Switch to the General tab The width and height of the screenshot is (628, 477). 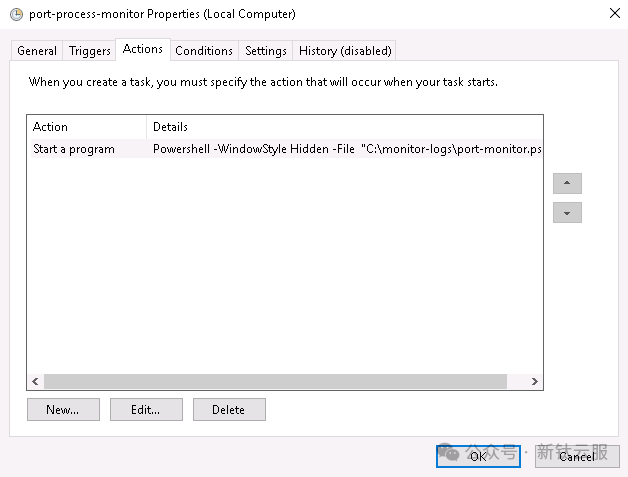37,51
